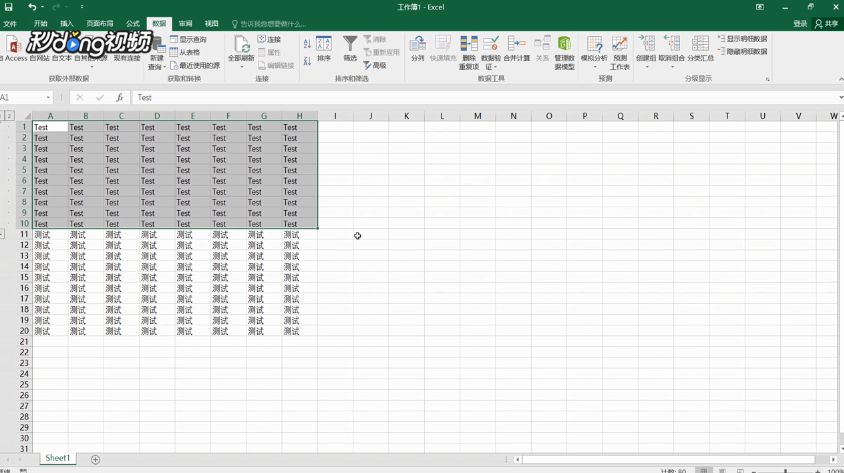Viewport: 844px width, 473px height.
Task: Expand the Name Box dropdown
Action: tap(48, 97)
